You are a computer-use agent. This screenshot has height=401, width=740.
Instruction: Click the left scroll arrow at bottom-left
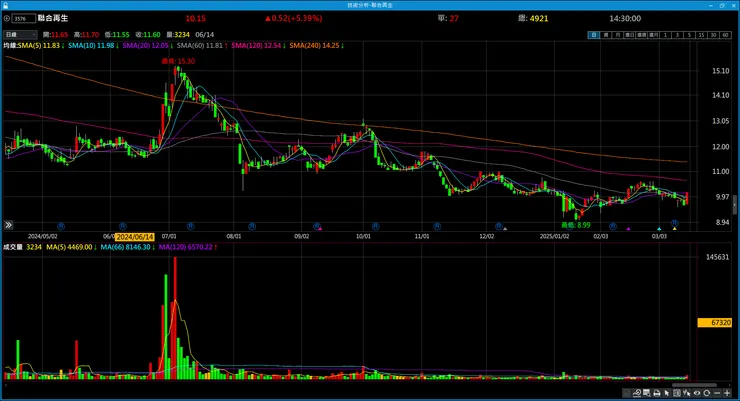coord(5,385)
